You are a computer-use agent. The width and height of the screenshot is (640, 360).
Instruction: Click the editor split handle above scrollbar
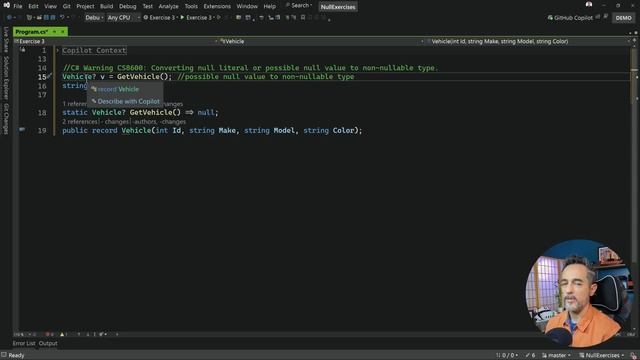point(634,41)
